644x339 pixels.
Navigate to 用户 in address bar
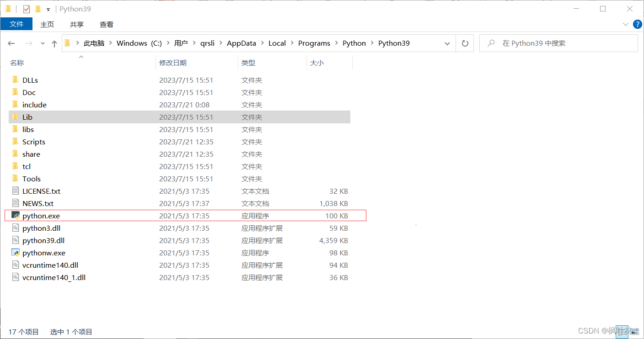(181, 43)
